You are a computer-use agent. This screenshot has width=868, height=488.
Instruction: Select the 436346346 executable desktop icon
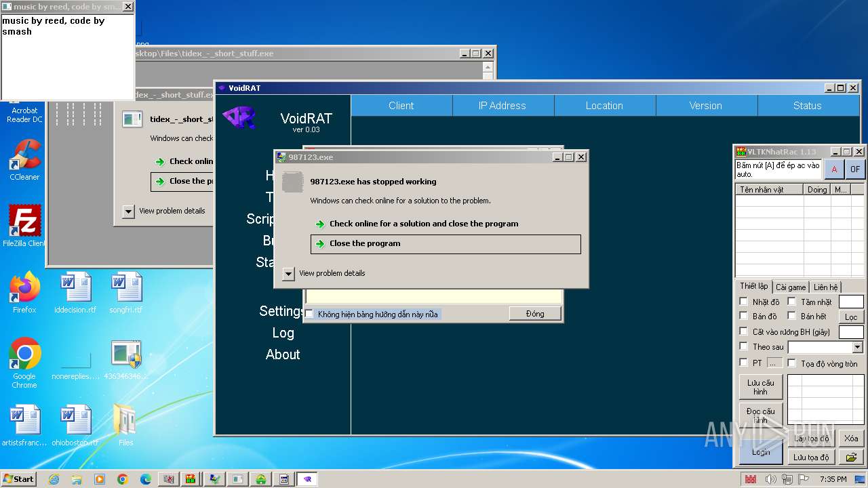click(x=126, y=359)
